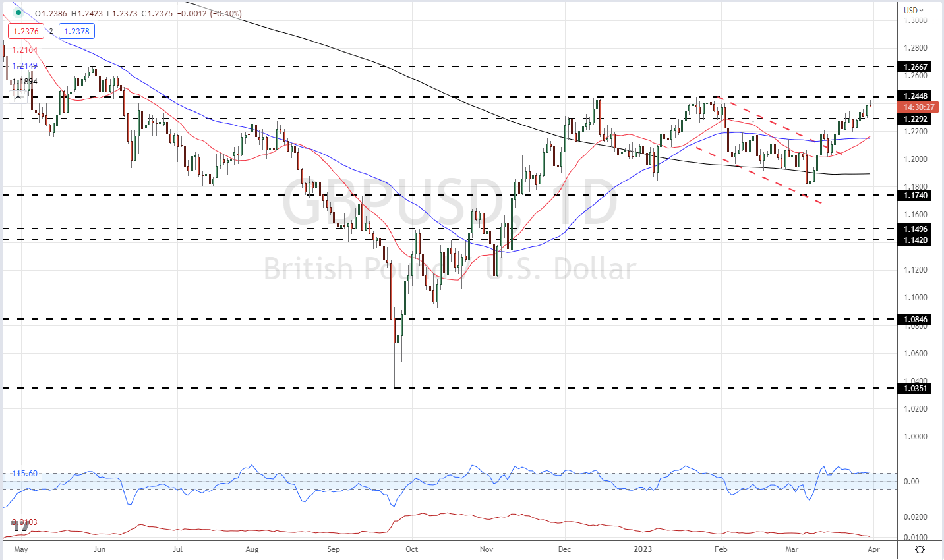Open the USD currency dropdown
The width and height of the screenshot is (944, 560).
coord(913,10)
